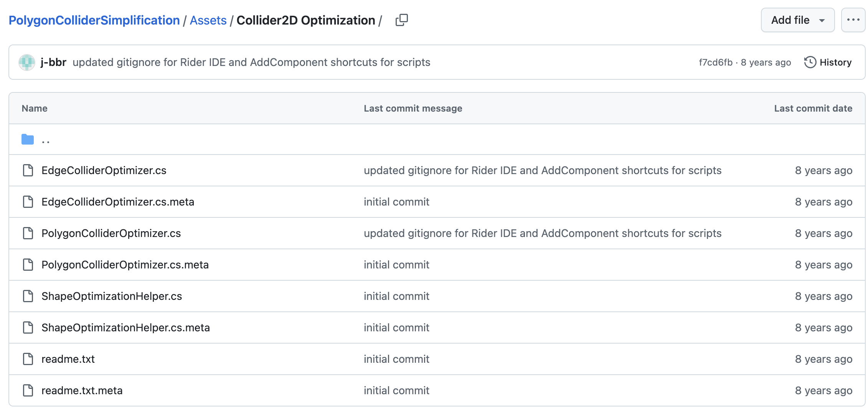Open the PolygonColliderOptimizer.cs file

111,233
